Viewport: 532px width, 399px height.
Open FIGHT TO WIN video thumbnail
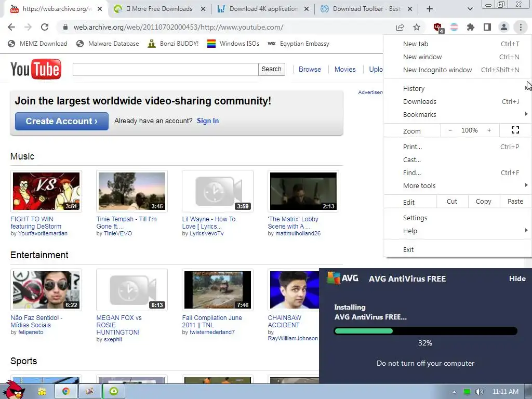pyautogui.click(x=46, y=191)
